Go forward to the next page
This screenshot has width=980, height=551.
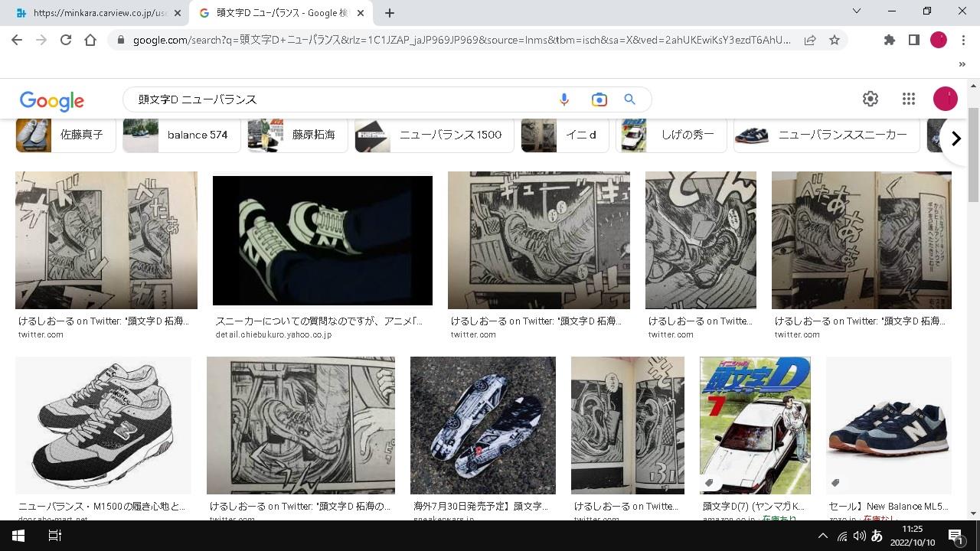pos(41,40)
